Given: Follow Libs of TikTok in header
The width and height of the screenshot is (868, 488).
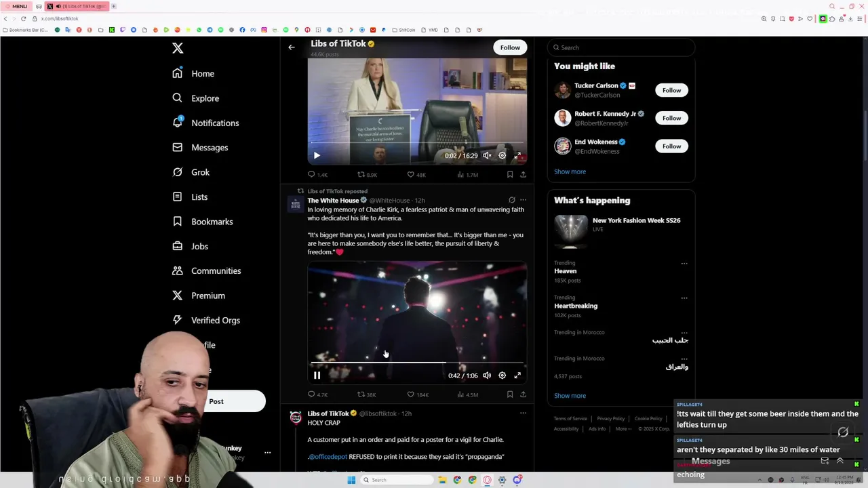Looking at the screenshot, I should pos(510,47).
